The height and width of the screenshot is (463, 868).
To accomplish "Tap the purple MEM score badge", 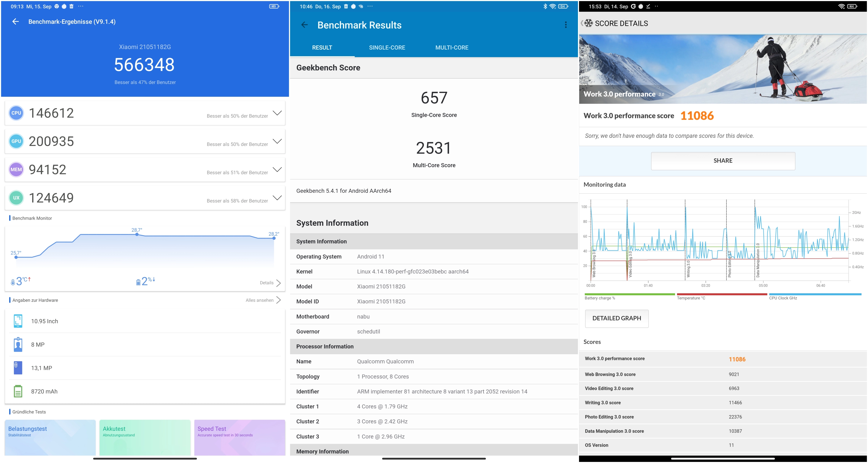I will (16, 170).
